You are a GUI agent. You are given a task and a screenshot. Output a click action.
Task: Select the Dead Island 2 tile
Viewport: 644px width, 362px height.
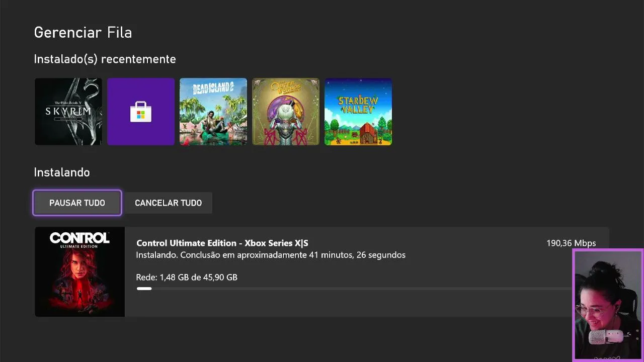pos(213,112)
